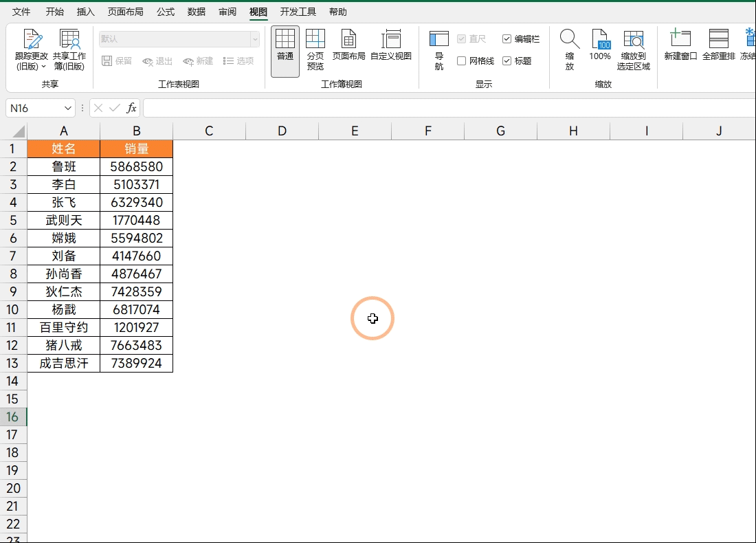This screenshot has height=543, width=756.
Task: Click cell B5 containing 1770448
Action: 137,221
